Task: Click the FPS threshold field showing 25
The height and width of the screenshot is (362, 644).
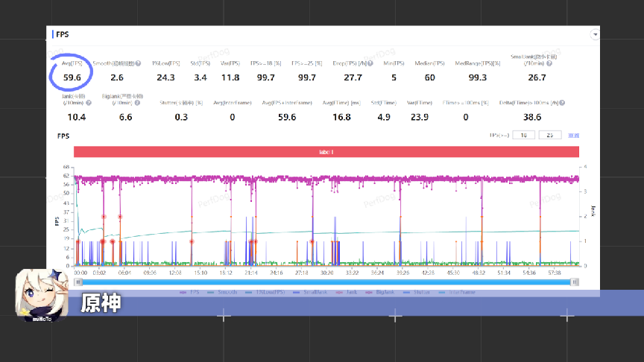Action: [550, 136]
